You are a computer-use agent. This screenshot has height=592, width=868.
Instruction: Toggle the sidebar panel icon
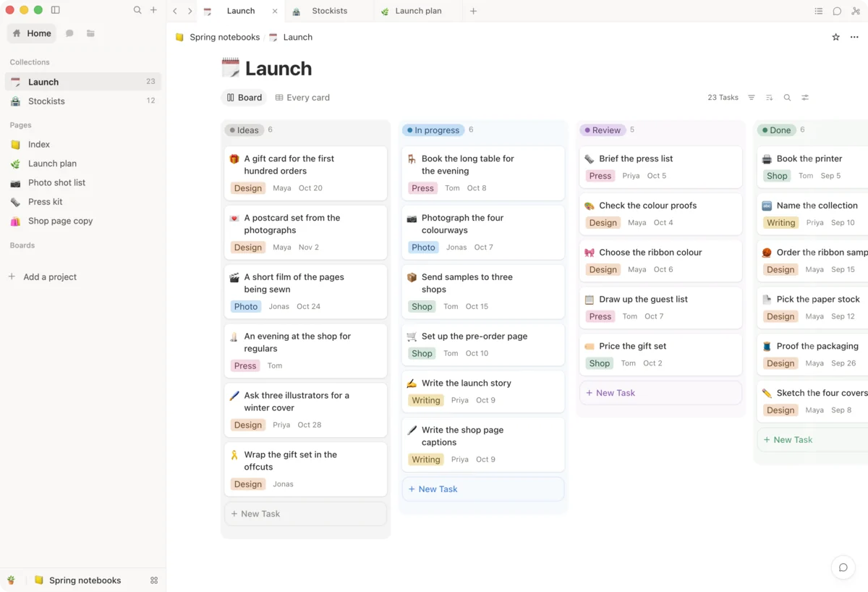point(56,10)
